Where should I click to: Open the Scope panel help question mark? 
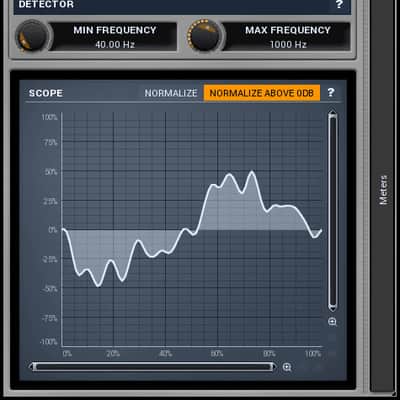331,92
